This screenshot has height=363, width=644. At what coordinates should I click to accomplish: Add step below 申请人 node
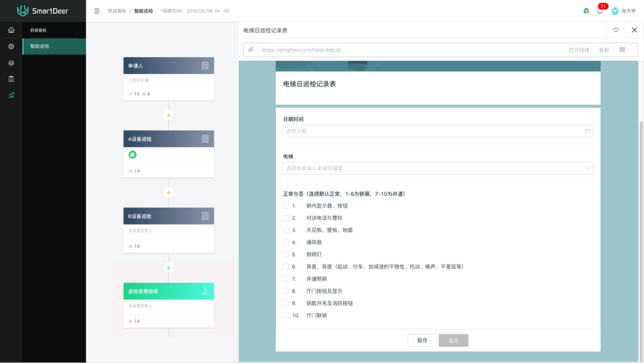click(169, 115)
